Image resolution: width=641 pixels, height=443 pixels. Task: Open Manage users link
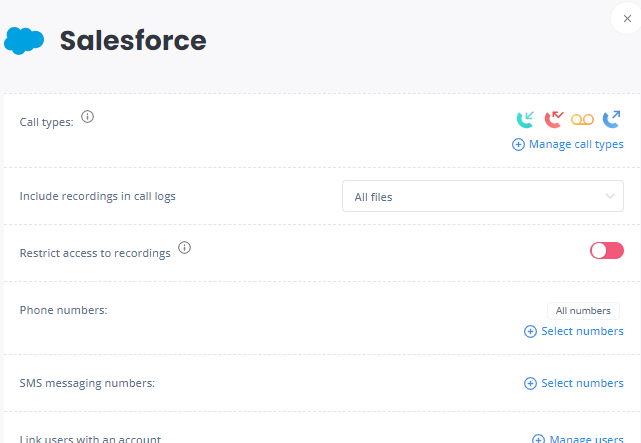pyautogui.click(x=586, y=439)
